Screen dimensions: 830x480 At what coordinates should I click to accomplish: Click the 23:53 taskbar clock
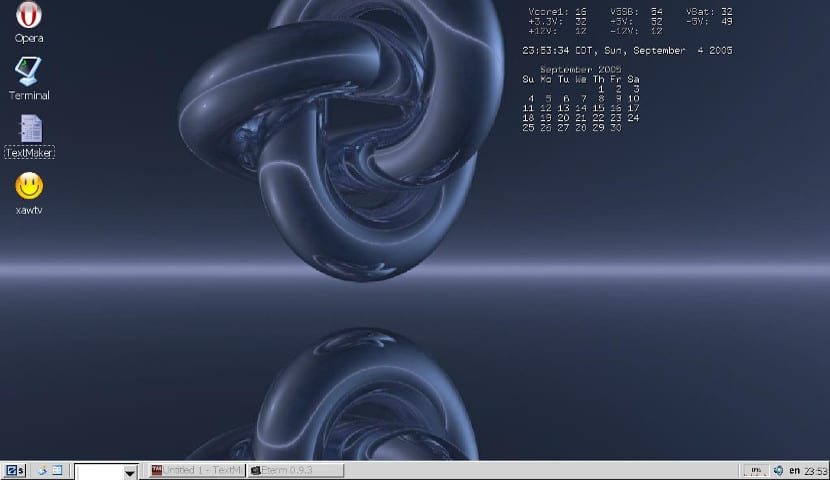tap(816, 471)
